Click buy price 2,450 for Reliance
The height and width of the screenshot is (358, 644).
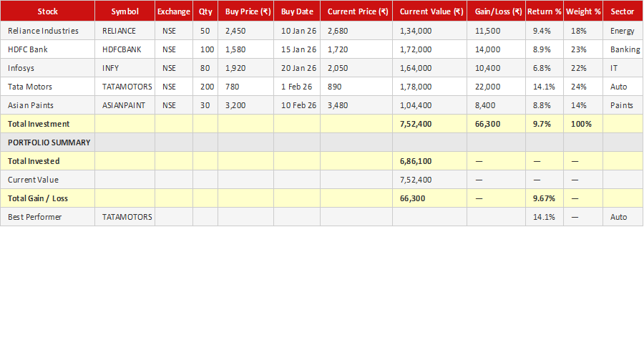point(246,31)
